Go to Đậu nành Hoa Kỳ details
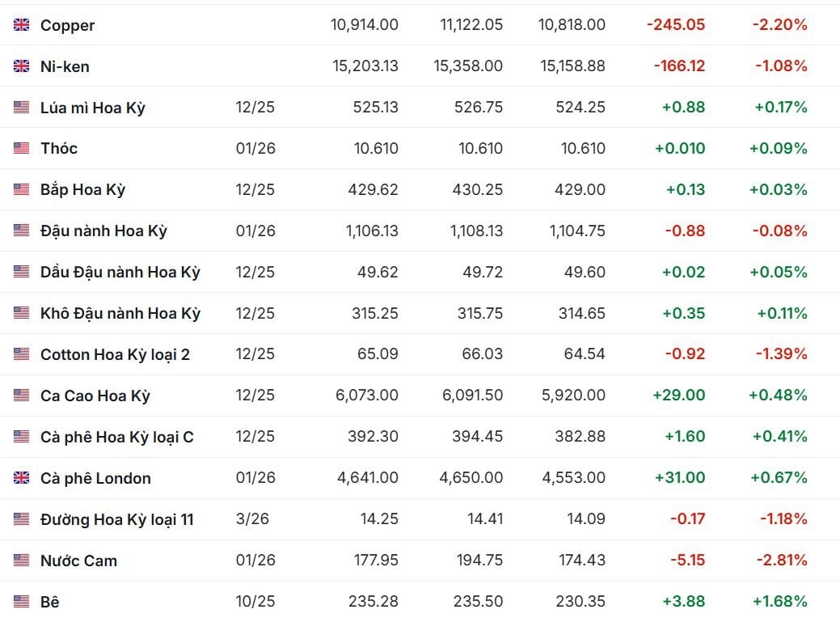The image size is (840, 622). coord(103,231)
